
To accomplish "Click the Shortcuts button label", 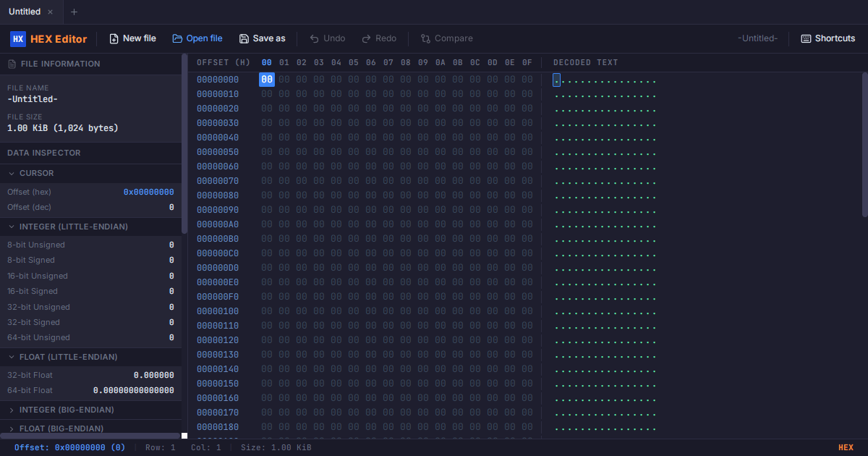I will 835,38.
